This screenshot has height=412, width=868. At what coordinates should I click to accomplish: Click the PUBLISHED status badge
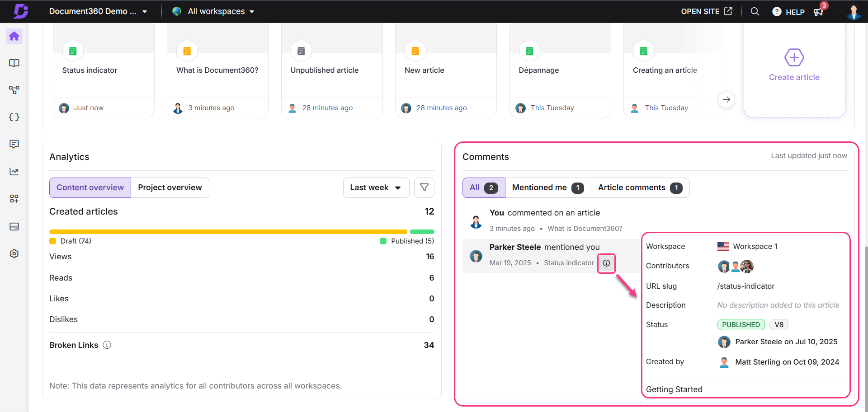(741, 325)
